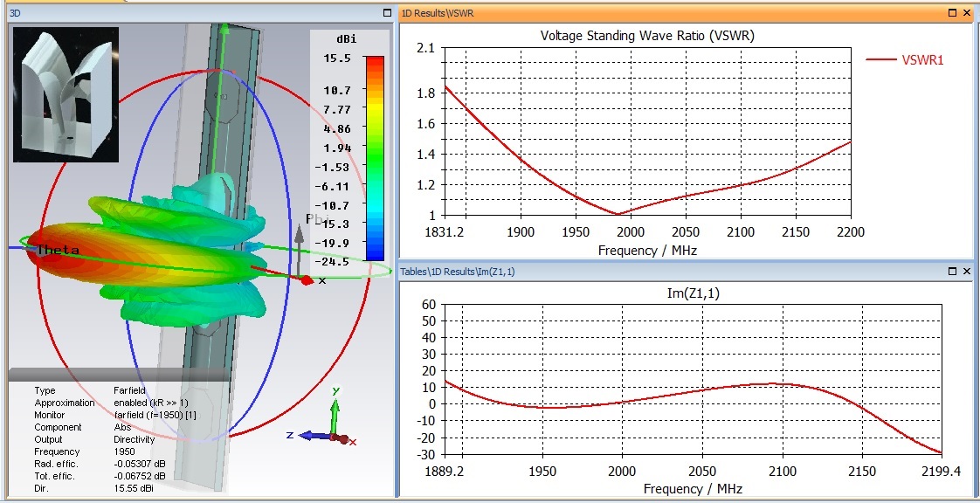The height and width of the screenshot is (503, 980).
Task: Click the '60' top value on Im(Z1,1) y-axis
Action: click(428, 305)
